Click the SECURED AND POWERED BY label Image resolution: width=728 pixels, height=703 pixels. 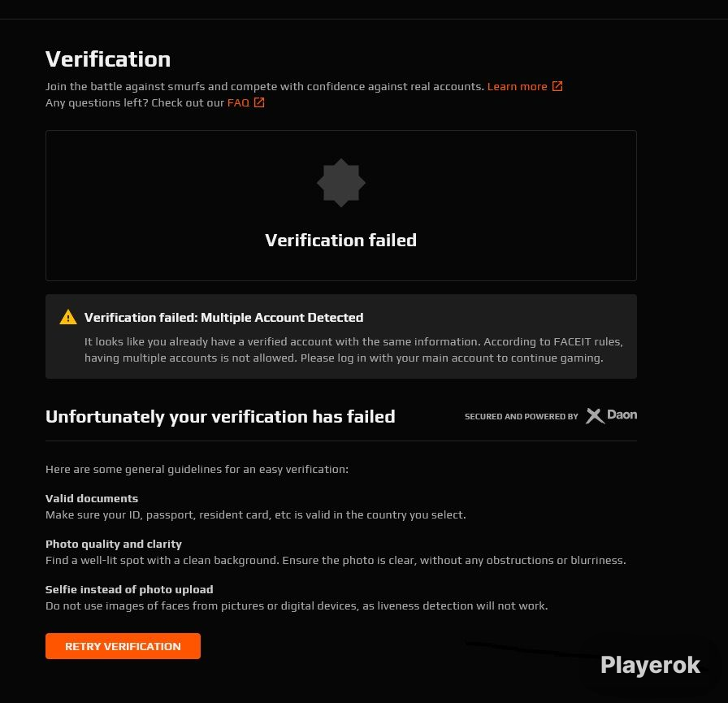[x=521, y=417]
